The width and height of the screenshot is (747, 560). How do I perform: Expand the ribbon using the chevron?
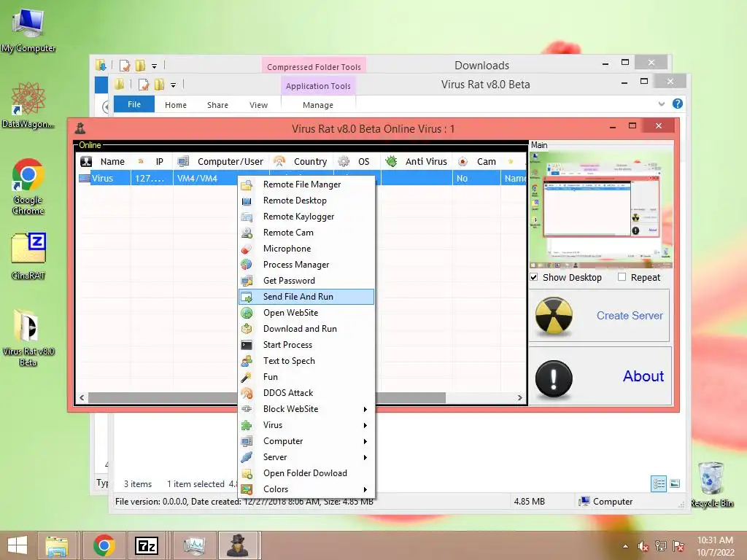coord(661,104)
